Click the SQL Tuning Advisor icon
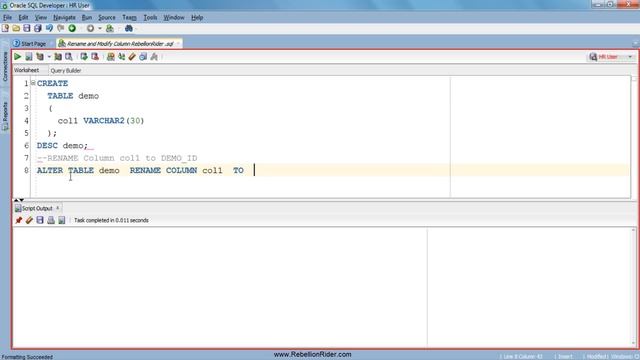640x360 pixels. point(69,57)
